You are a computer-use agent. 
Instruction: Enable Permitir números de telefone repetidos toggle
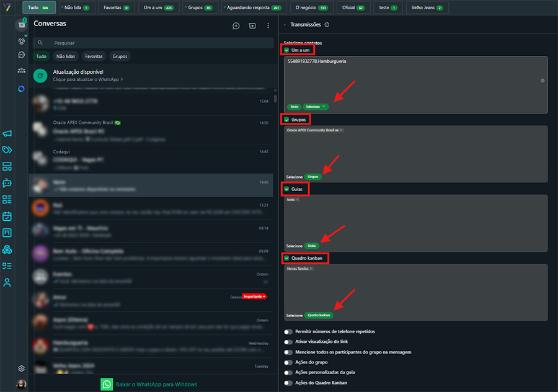(288, 332)
